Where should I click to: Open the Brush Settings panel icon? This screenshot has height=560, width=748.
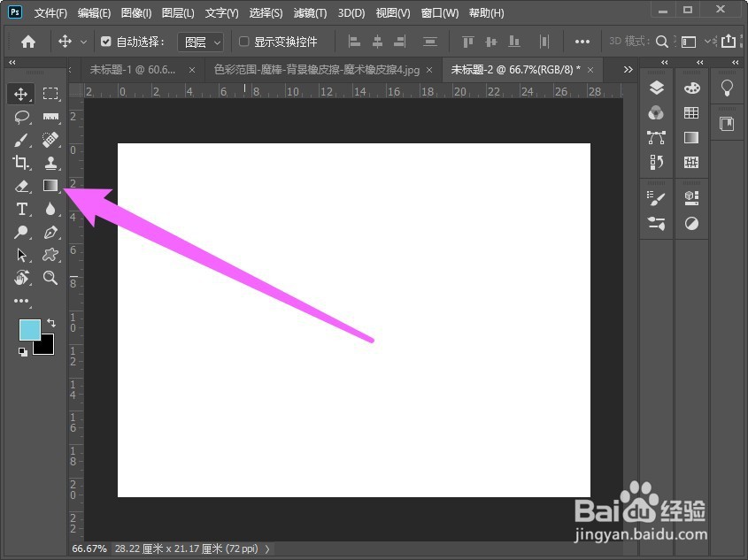[657, 198]
